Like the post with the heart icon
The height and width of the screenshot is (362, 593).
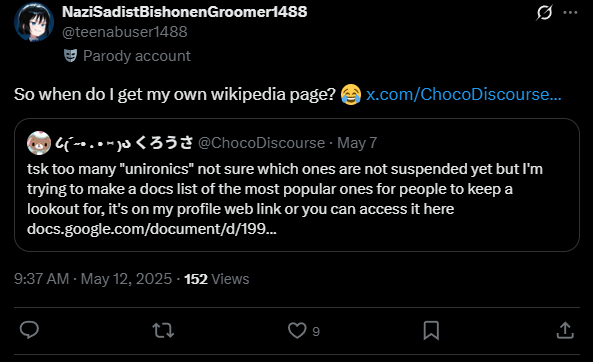coord(297,330)
